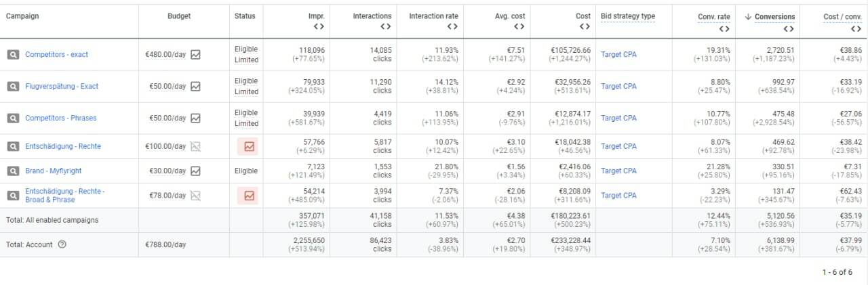
Task: Sort by Bid strategy type header
Action: tap(627, 16)
